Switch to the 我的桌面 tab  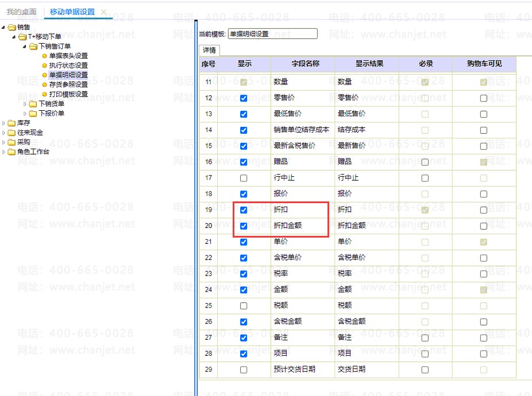pos(21,12)
